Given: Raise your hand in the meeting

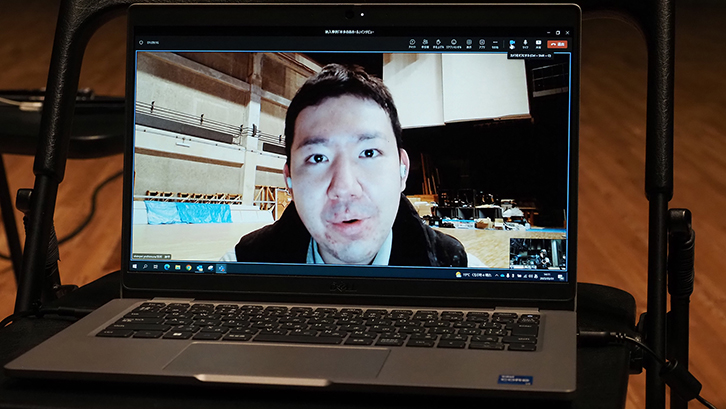Looking at the screenshot, I should click(x=439, y=43).
